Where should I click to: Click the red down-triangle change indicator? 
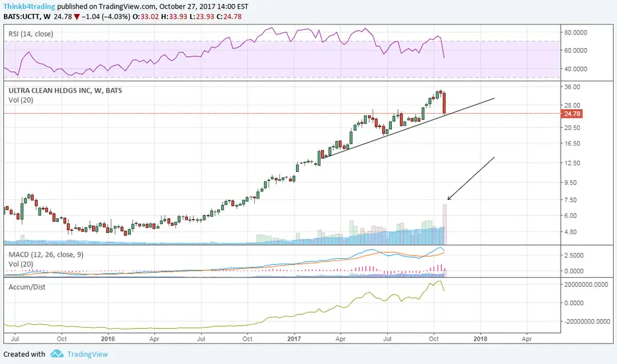coord(77,17)
